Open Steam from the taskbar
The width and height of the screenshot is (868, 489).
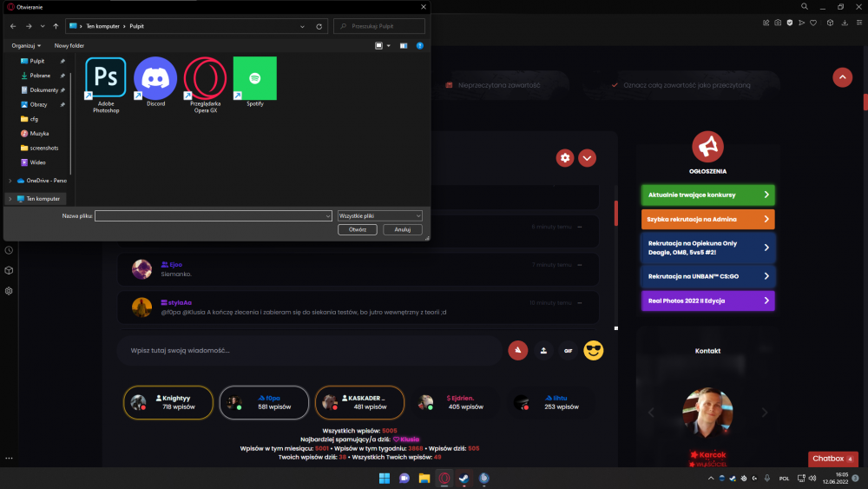point(464,479)
